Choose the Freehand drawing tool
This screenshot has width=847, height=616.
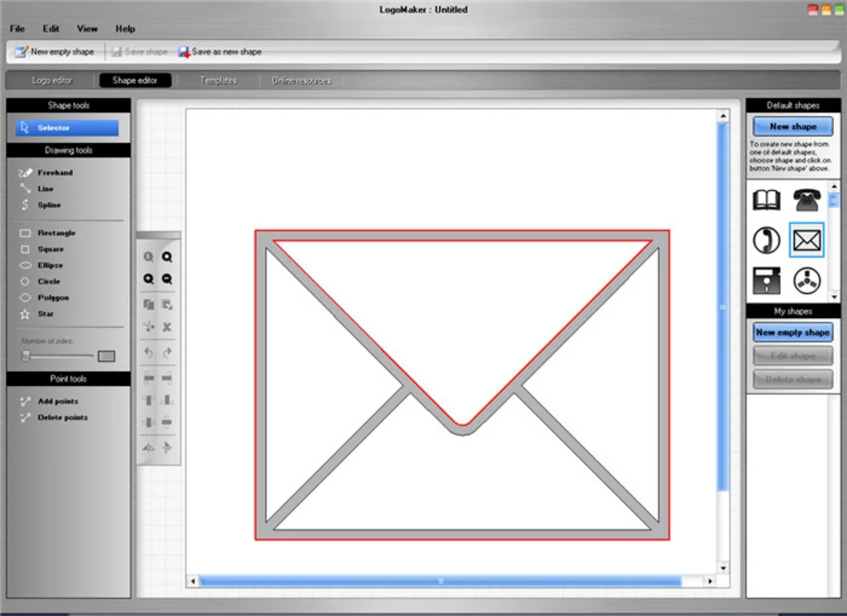[46, 173]
